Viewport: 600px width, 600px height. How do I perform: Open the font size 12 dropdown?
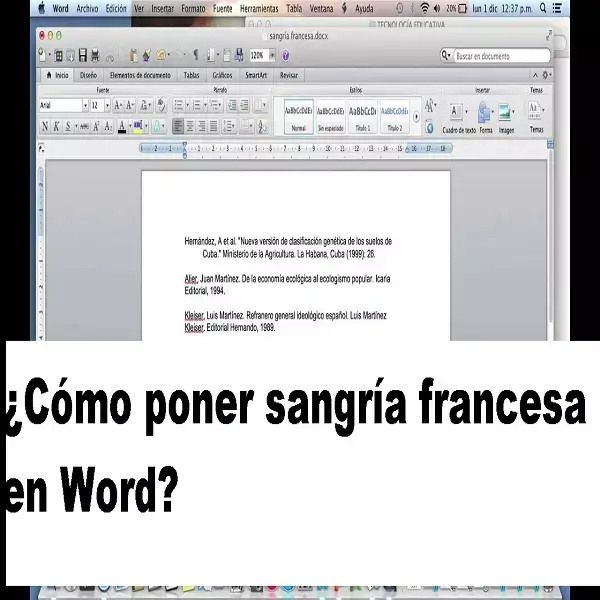point(108,105)
